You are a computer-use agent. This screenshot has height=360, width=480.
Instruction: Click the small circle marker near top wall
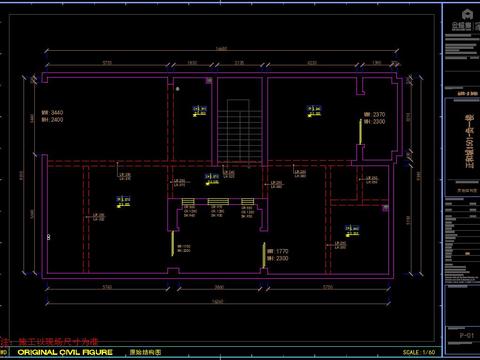pos(178,89)
